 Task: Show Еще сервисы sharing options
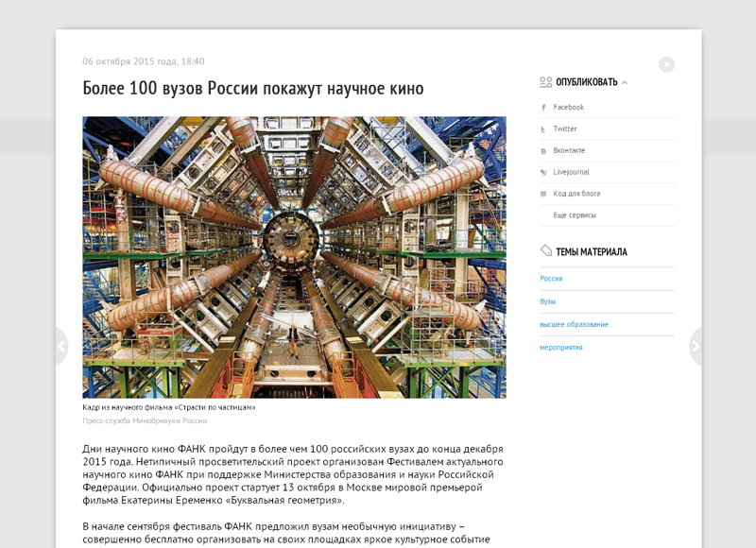pyautogui.click(x=575, y=215)
